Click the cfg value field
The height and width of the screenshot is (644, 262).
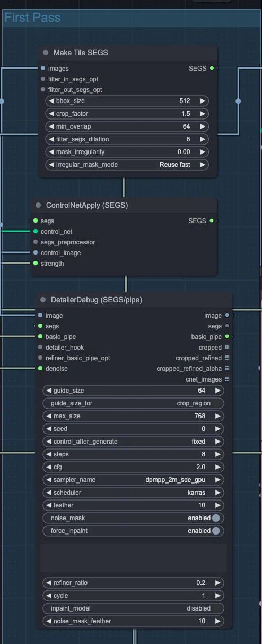click(x=133, y=467)
